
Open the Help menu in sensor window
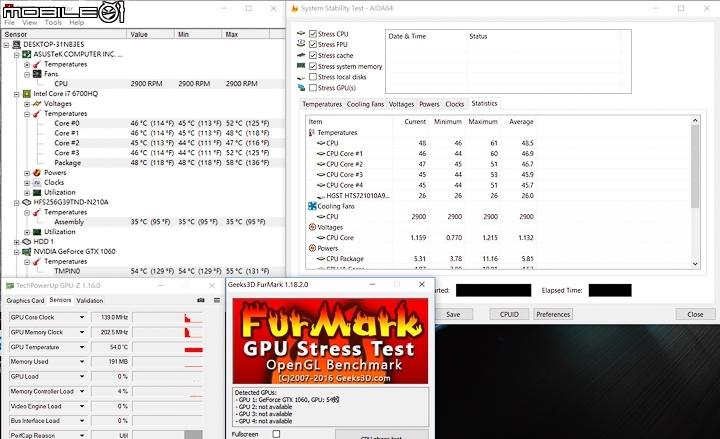[77, 23]
